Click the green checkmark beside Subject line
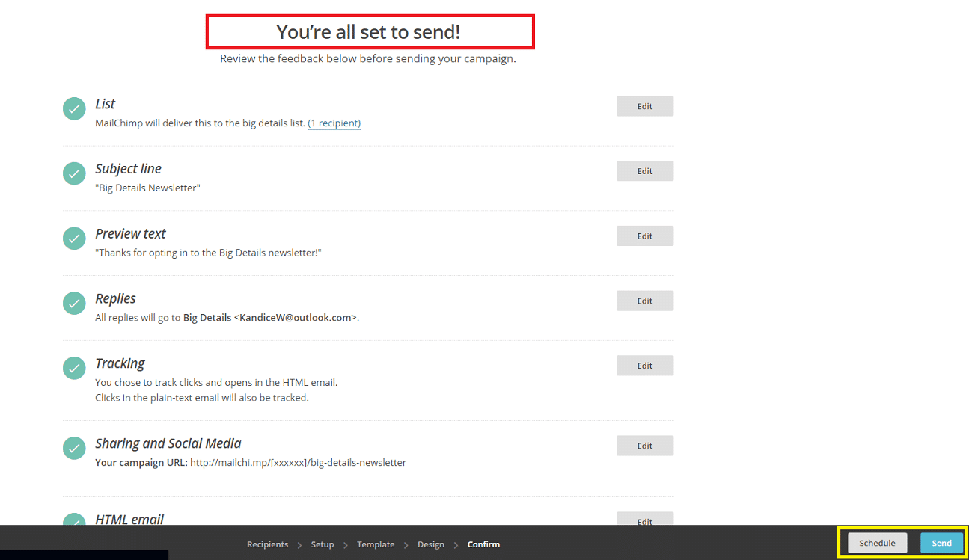The image size is (969, 560). click(74, 173)
